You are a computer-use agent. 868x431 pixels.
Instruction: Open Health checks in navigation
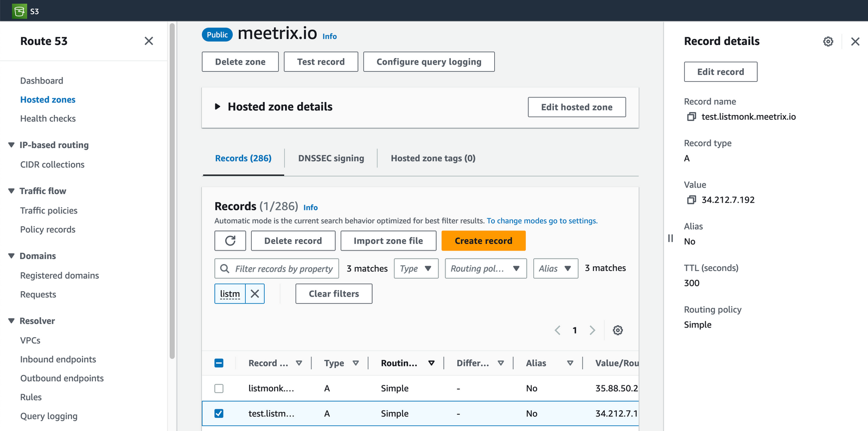point(48,119)
